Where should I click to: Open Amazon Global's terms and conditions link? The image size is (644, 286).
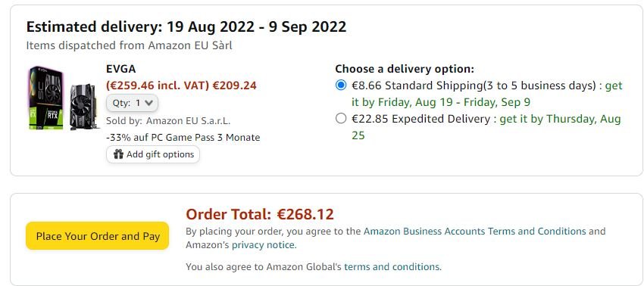pyautogui.click(x=392, y=267)
